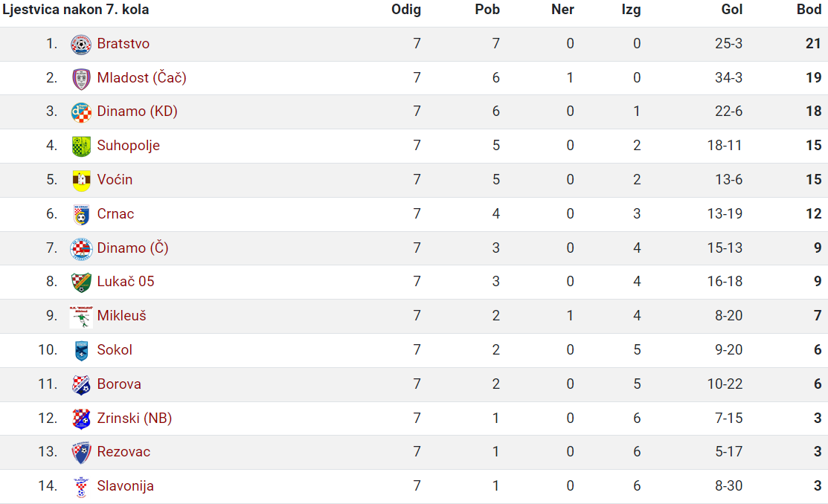This screenshot has height=504, width=828.
Task: Open the Zrinski (NB) team link
Action: click(x=134, y=418)
